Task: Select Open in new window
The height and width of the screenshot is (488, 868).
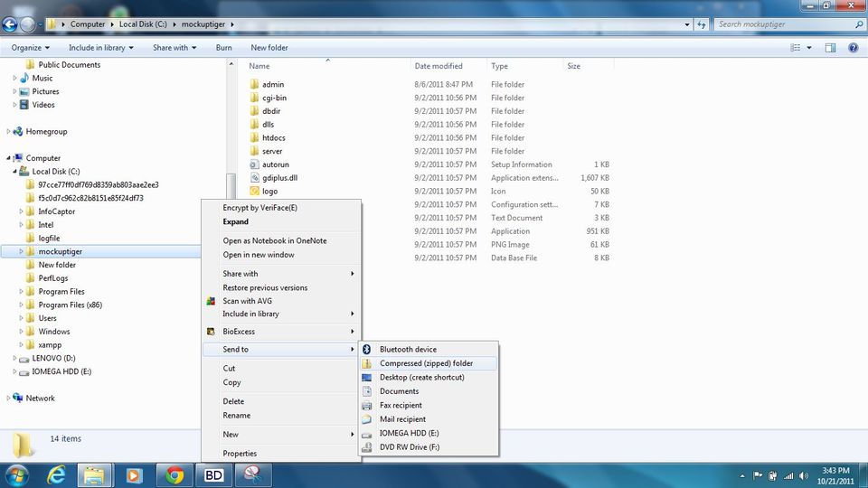Action: point(281,255)
